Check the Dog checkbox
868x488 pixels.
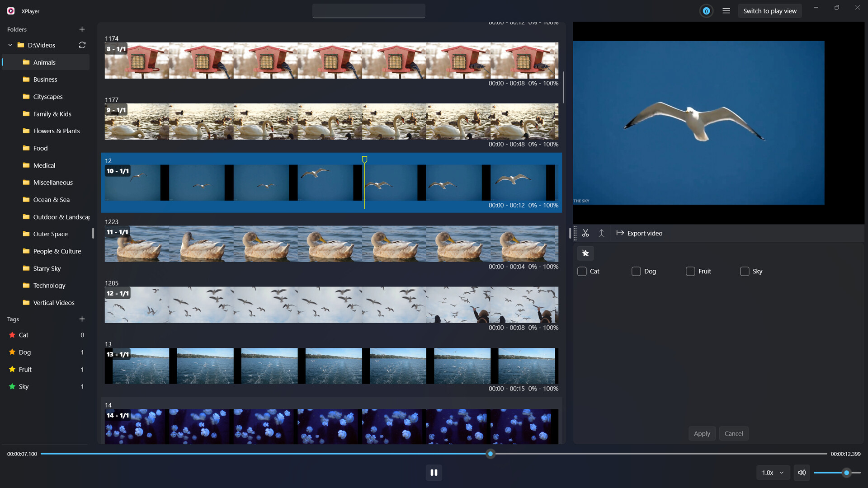(636, 271)
